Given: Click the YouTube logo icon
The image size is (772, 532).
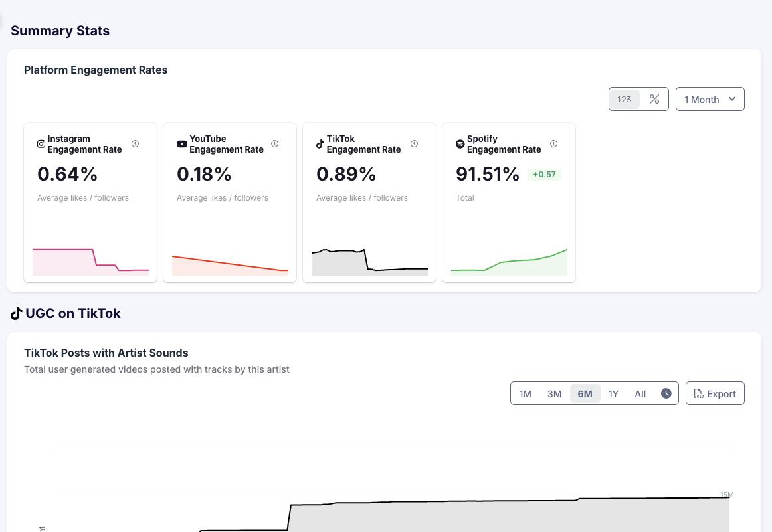Looking at the screenshot, I should coord(181,144).
